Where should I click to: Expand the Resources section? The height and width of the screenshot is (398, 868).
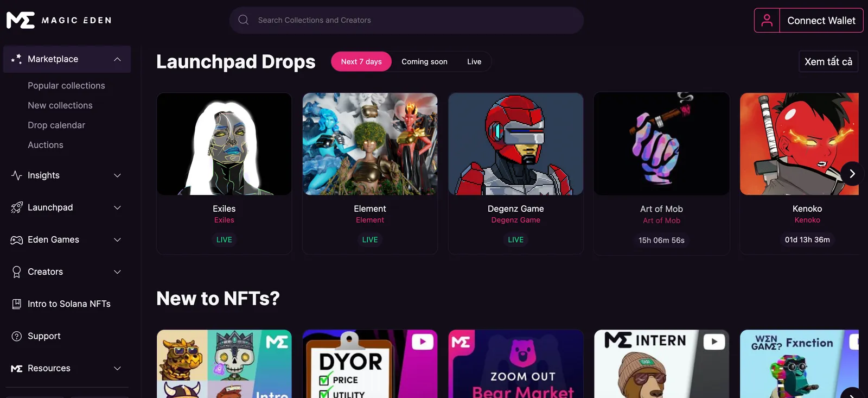click(x=117, y=368)
